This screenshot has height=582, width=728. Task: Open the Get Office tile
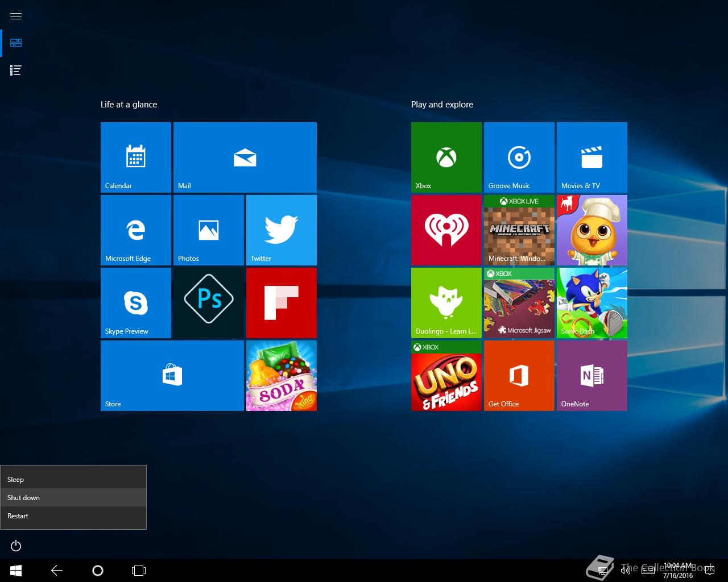click(x=519, y=376)
